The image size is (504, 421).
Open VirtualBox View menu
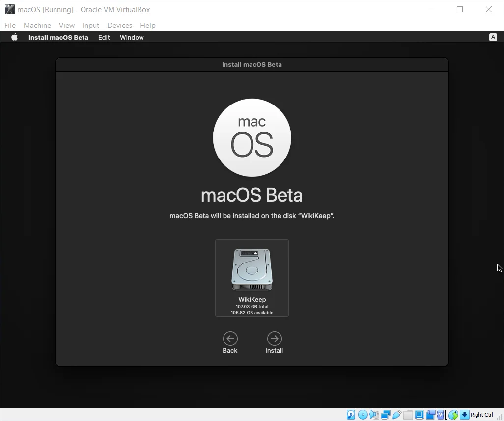tap(66, 26)
